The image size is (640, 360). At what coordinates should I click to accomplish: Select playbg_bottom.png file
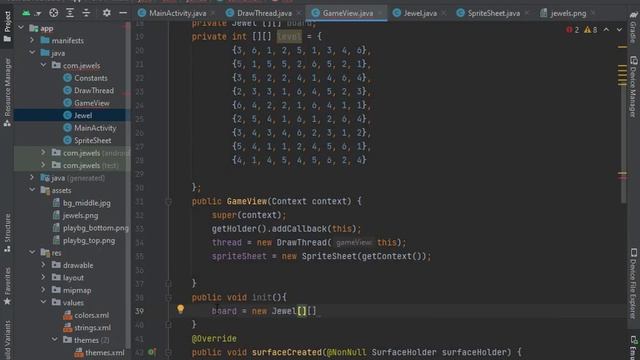click(x=91, y=228)
